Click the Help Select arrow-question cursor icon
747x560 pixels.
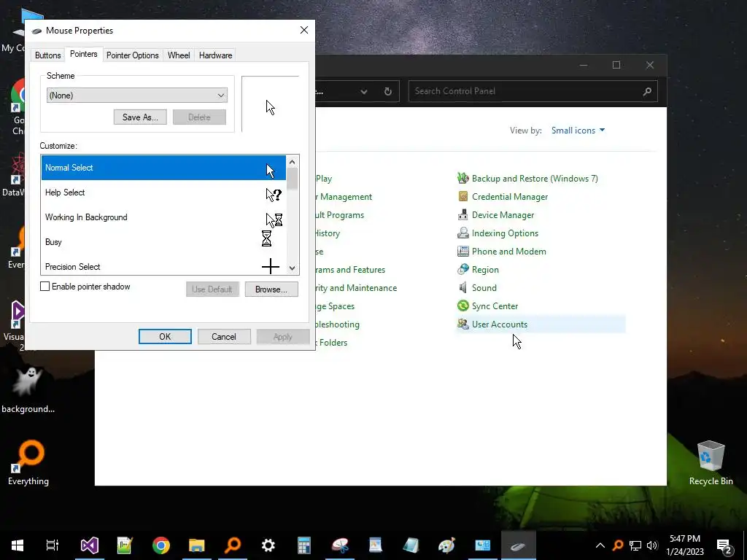click(x=274, y=195)
